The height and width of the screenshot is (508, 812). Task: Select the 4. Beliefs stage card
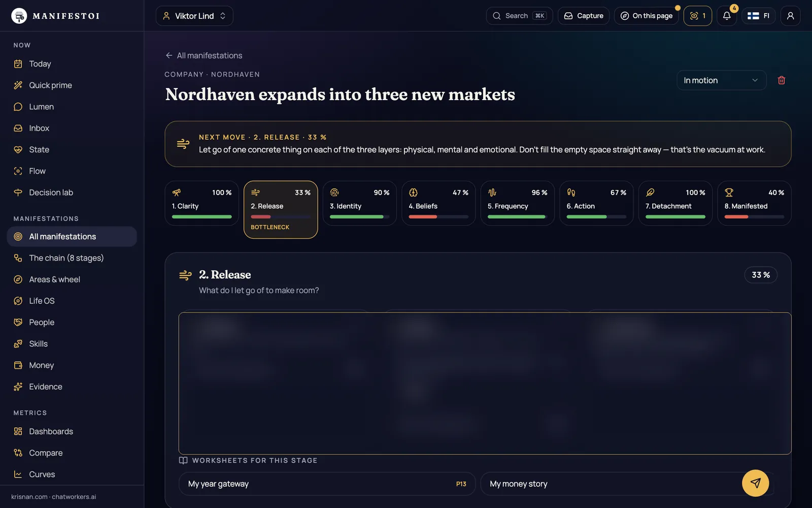[x=438, y=203]
